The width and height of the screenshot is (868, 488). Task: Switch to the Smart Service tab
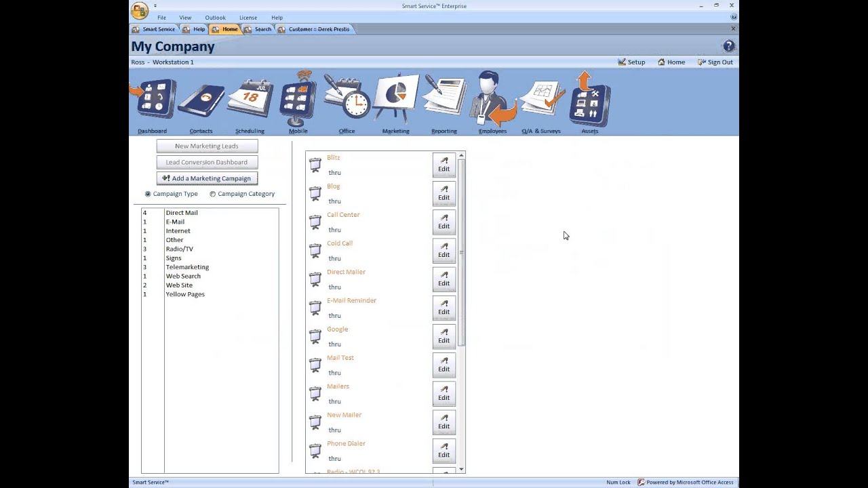[x=154, y=29]
